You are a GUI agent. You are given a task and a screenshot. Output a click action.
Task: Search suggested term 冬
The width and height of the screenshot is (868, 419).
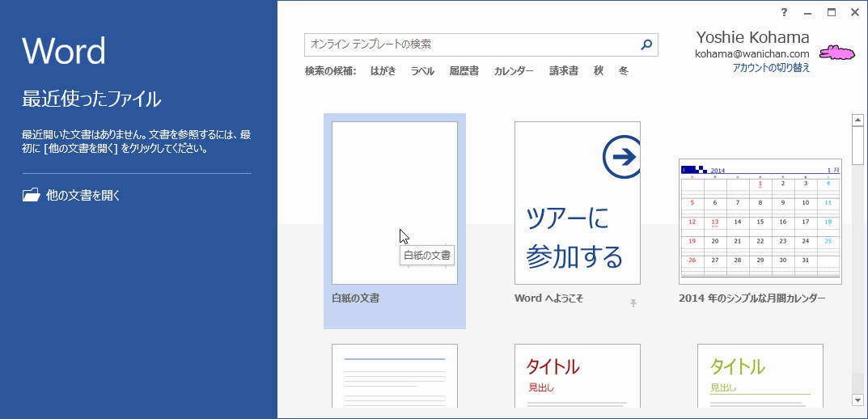[x=624, y=71]
